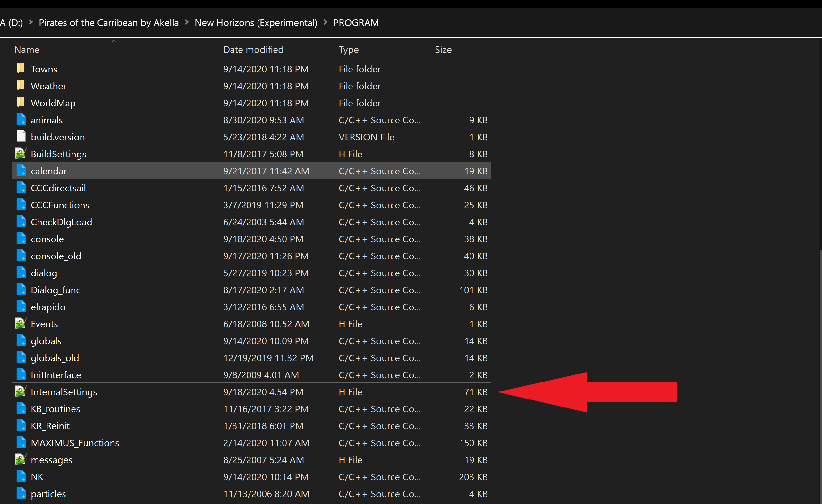Select the WorldMap folder name

tap(53, 103)
